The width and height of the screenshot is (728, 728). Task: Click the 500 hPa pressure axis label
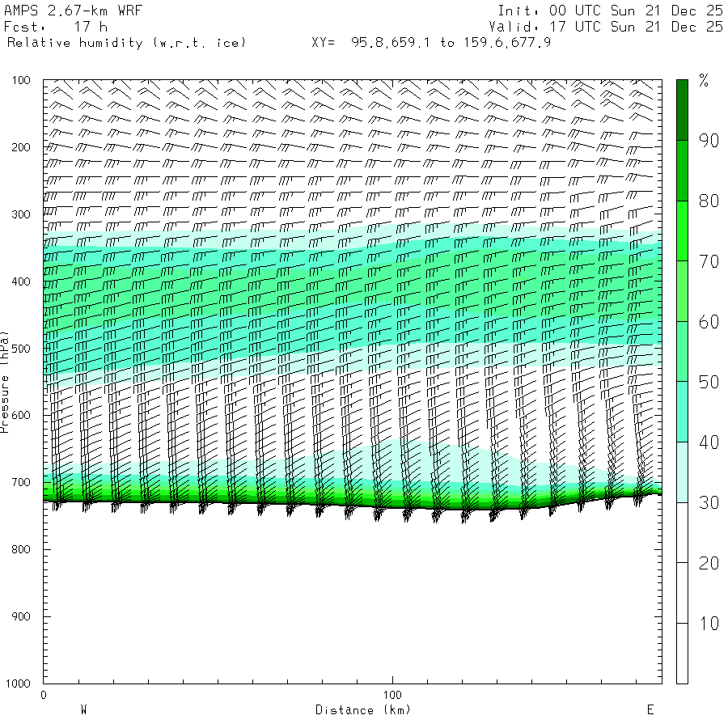[21, 349]
